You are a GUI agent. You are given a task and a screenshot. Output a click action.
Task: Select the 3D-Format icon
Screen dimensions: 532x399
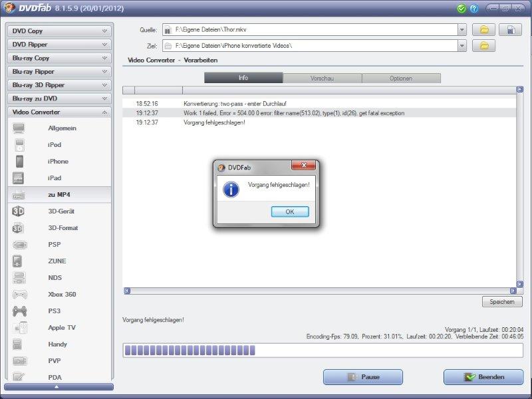pyautogui.click(x=18, y=228)
